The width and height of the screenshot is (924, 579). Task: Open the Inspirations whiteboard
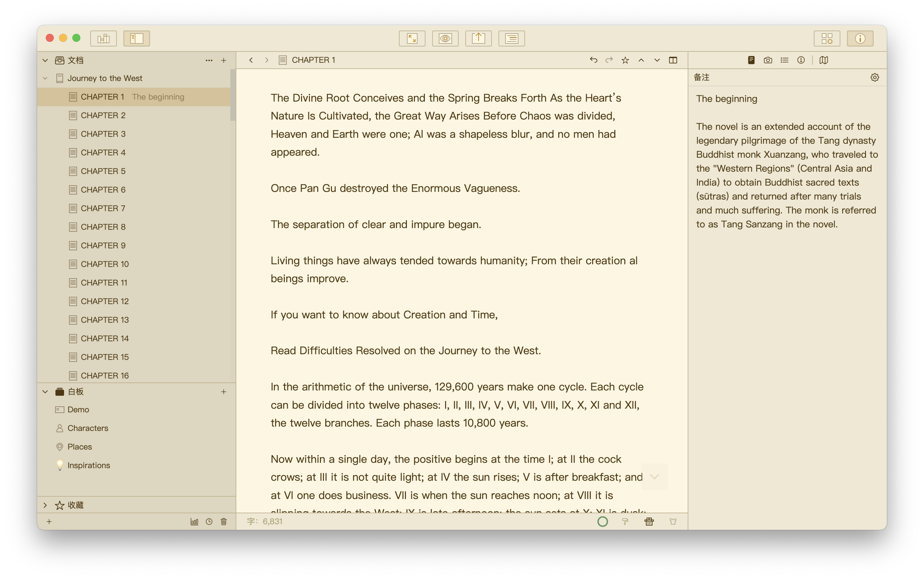pyautogui.click(x=136, y=465)
